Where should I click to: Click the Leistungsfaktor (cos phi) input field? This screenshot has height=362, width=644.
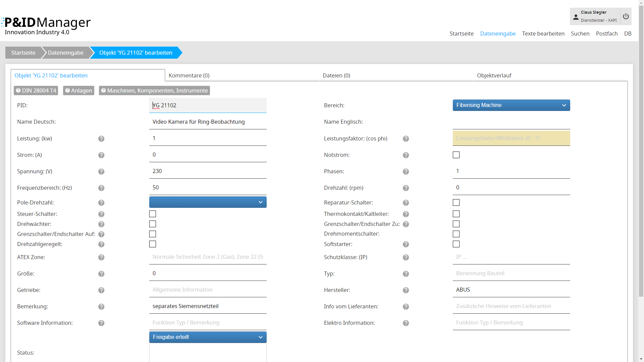click(x=511, y=138)
